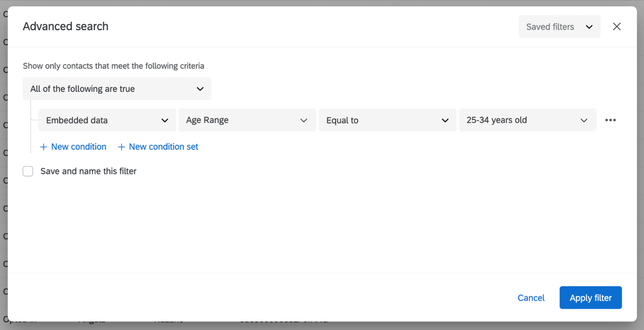Screen dimensions: 644x330
Task: Click the chevron arrow in the Embedded data box
Action: 165,121
